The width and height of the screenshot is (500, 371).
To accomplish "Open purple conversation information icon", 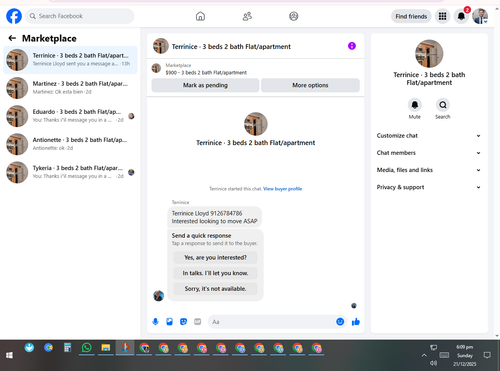I will (x=352, y=46).
